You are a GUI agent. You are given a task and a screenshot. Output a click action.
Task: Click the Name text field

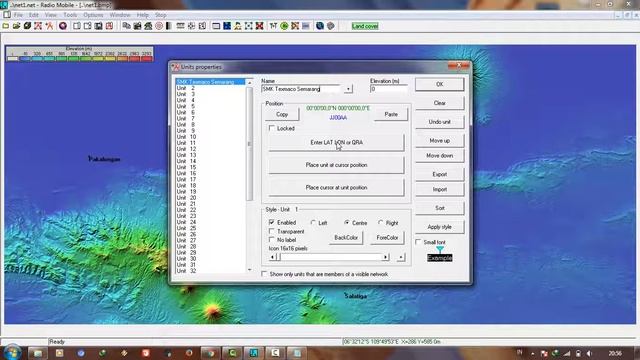[x=301, y=89]
